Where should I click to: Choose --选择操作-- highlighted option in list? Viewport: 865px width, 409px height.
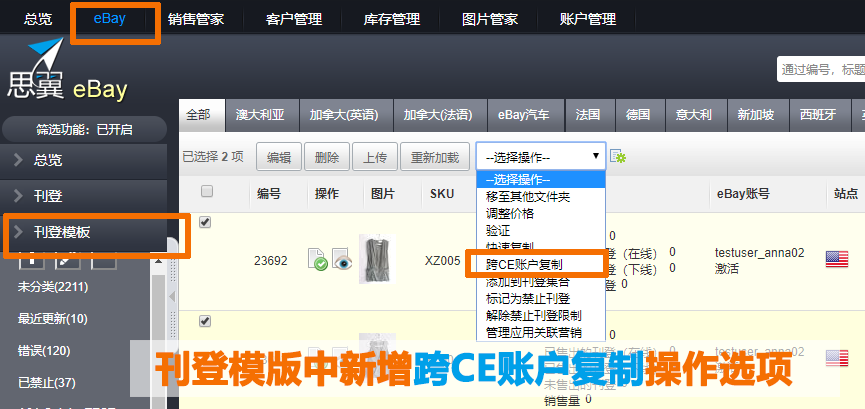point(541,179)
